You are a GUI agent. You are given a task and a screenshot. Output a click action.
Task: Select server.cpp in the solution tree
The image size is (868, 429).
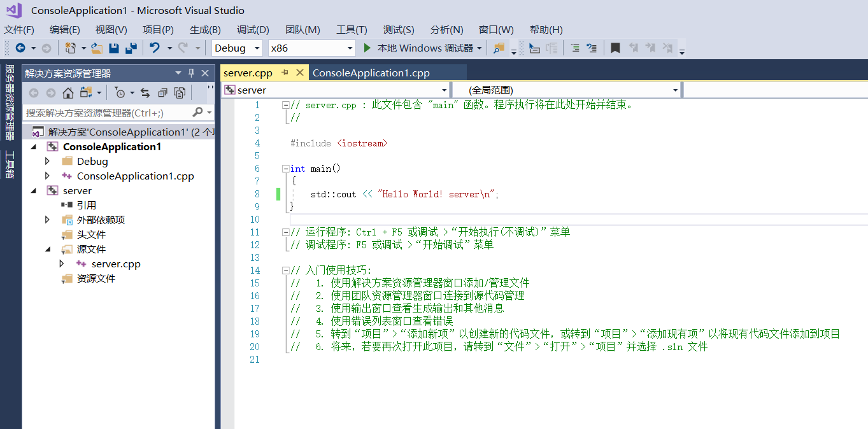click(x=115, y=264)
